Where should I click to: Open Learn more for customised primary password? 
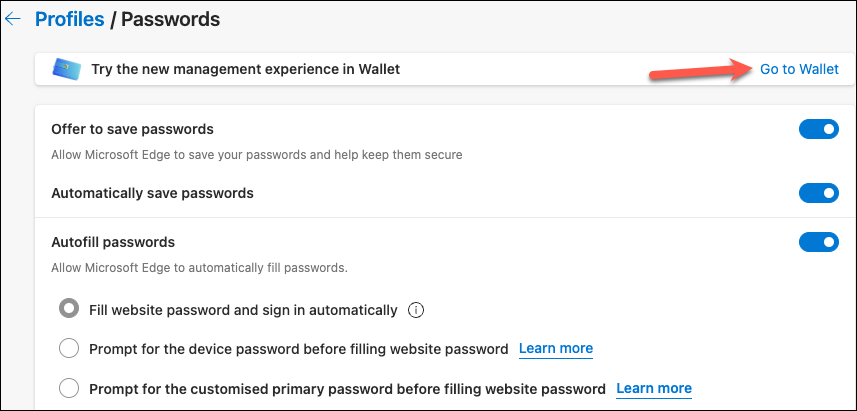[654, 389]
